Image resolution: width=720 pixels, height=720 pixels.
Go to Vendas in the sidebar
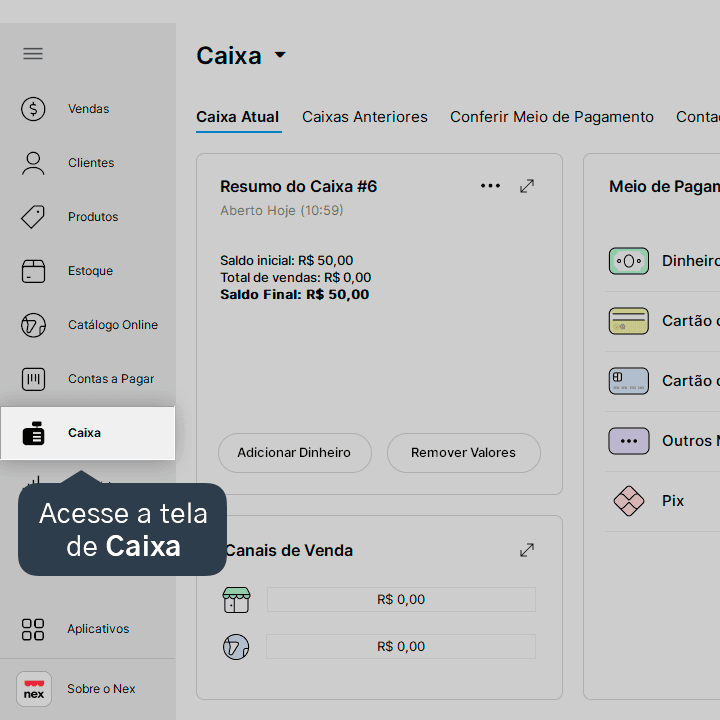[x=88, y=109]
